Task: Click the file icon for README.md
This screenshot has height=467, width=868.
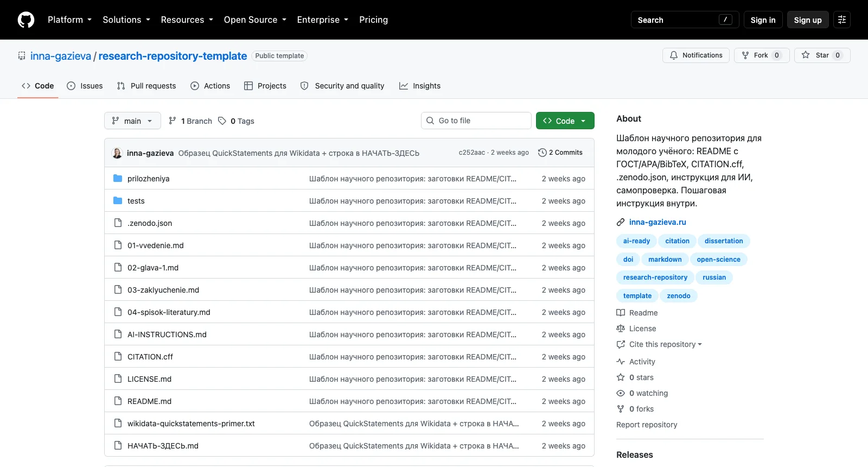Action: point(118,401)
